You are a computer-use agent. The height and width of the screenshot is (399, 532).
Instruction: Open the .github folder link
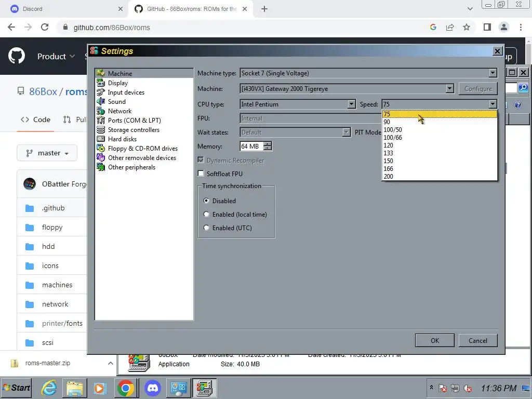[x=54, y=208]
